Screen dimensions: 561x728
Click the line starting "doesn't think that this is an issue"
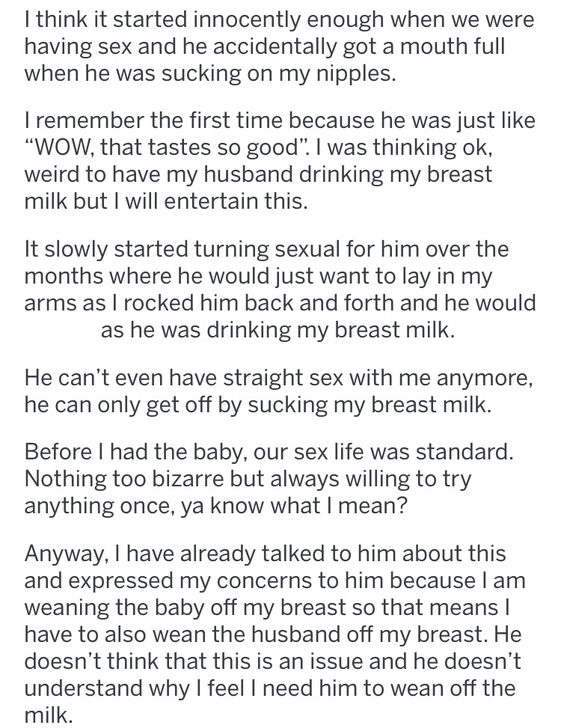pyautogui.click(x=272, y=661)
